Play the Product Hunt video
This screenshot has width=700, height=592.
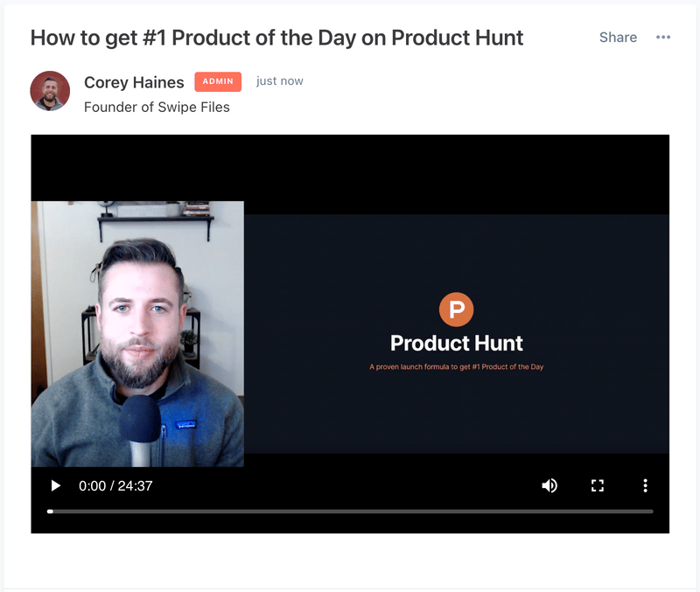[56, 485]
